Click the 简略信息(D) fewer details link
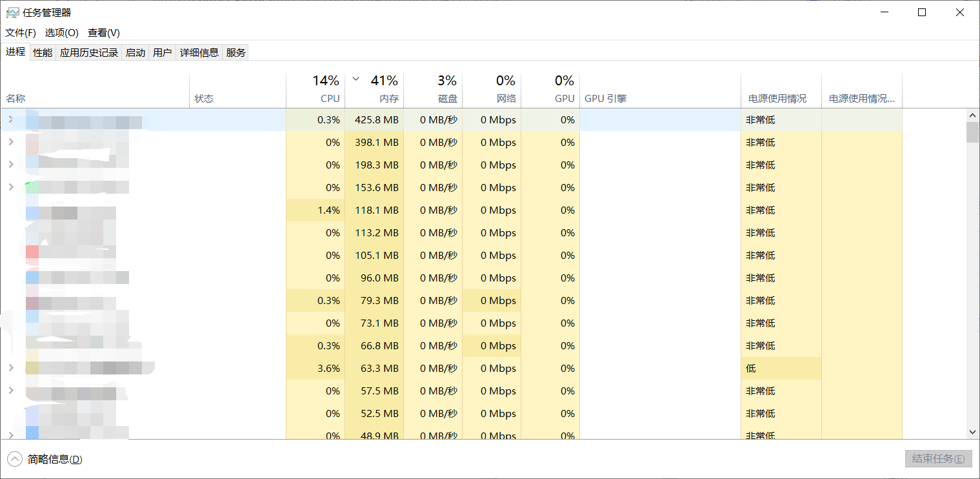Image resolution: width=980 pixels, height=479 pixels. (x=55, y=459)
